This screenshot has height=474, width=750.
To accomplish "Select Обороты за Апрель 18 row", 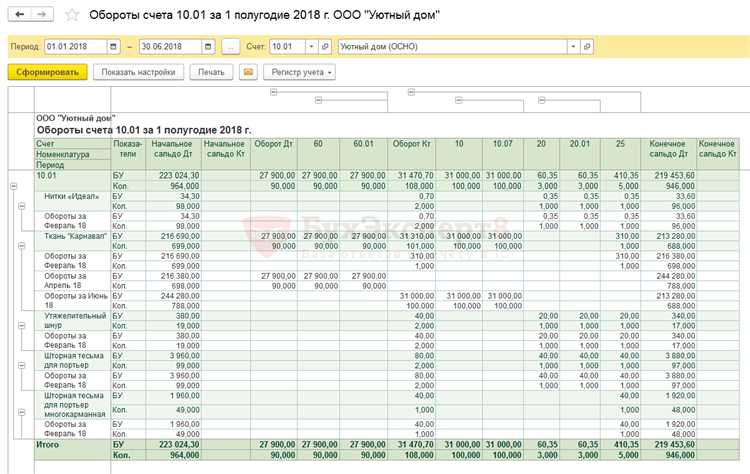I will pyautogui.click(x=66, y=281).
